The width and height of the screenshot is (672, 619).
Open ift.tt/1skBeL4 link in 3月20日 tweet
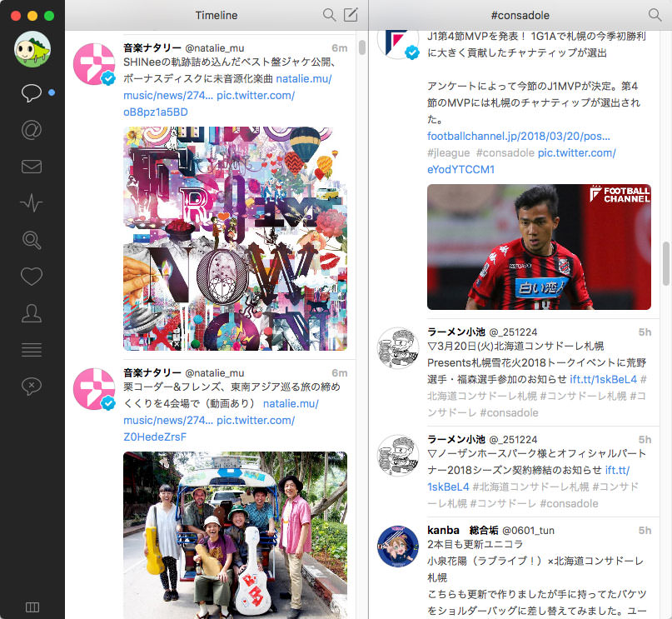coord(604,379)
